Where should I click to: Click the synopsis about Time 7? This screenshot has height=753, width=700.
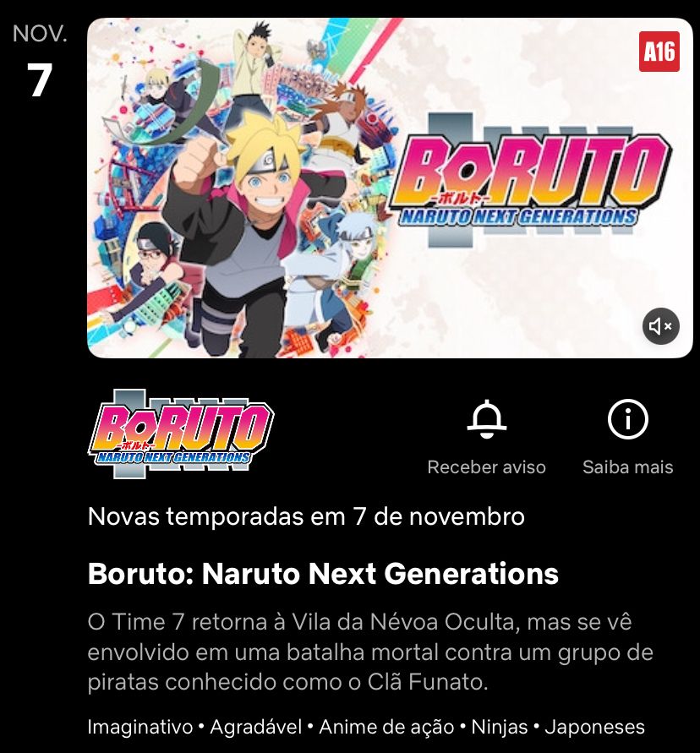[x=370, y=652]
